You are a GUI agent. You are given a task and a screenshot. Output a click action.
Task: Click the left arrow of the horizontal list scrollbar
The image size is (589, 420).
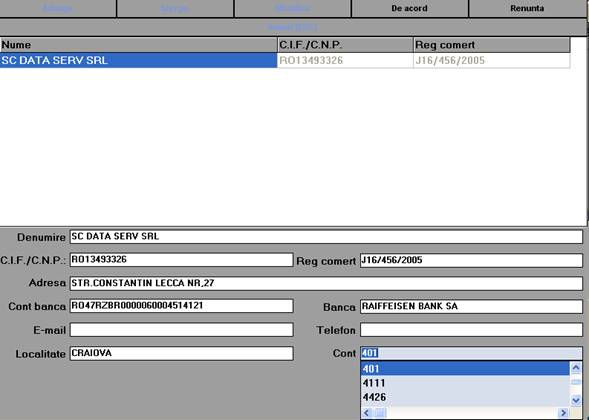(x=367, y=413)
